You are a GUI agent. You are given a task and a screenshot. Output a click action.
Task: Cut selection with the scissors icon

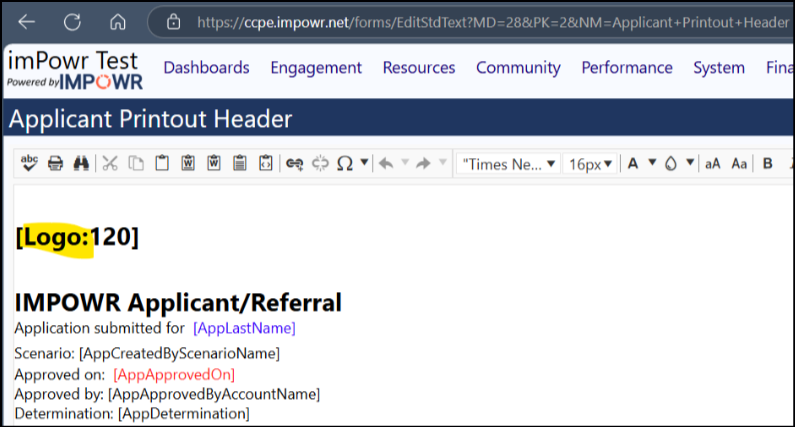[x=110, y=163]
